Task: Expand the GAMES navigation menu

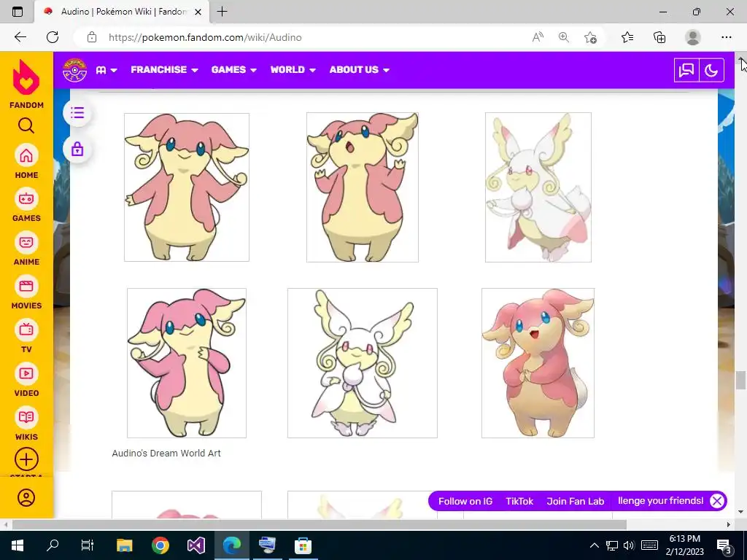Action: coord(234,70)
